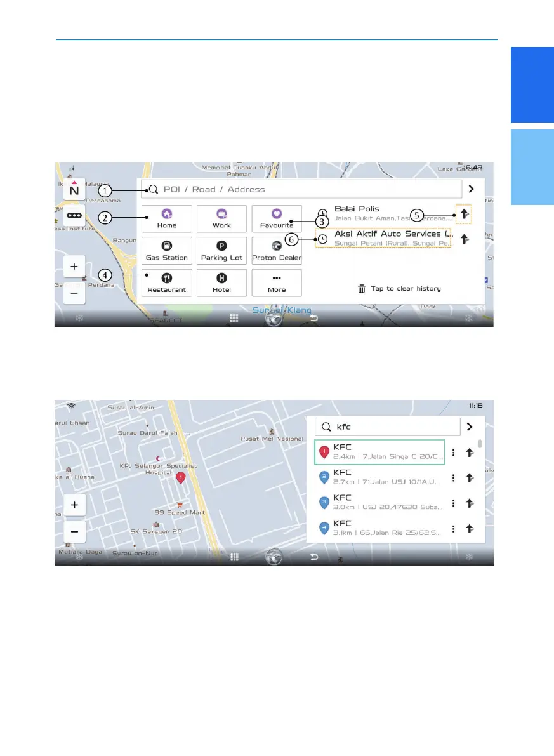The image size is (554, 756).
Task: Select KFC result at 7,Jalan Singa C 20/C
Action: [379, 452]
